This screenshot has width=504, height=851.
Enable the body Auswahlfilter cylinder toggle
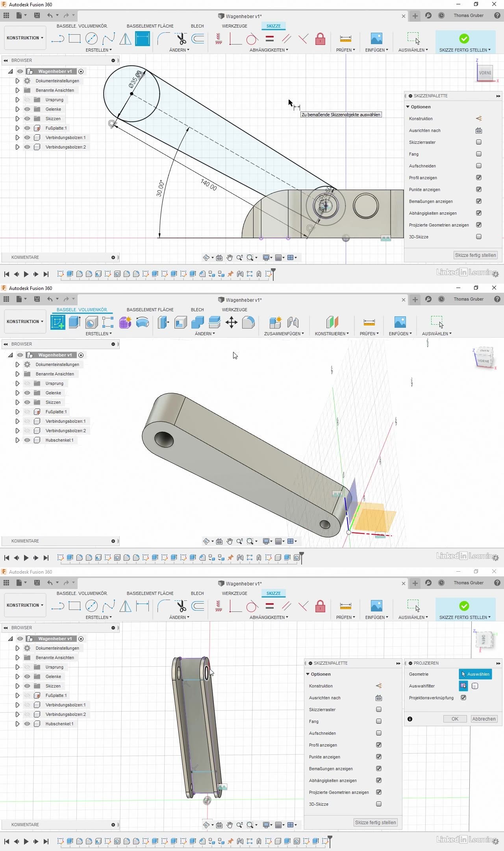pos(475,686)
